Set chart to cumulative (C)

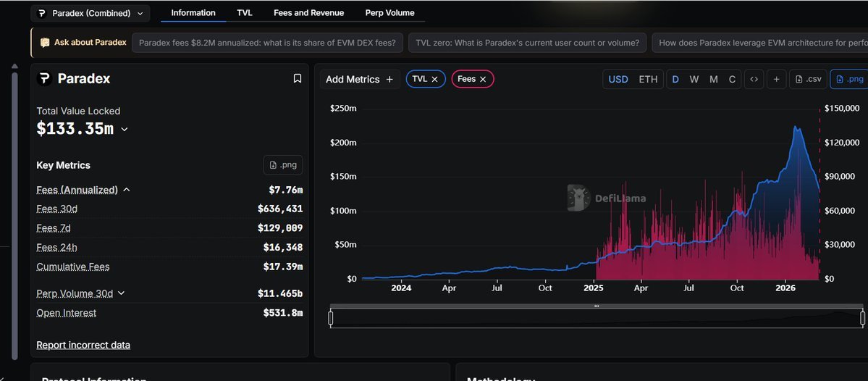click(732, 79)
